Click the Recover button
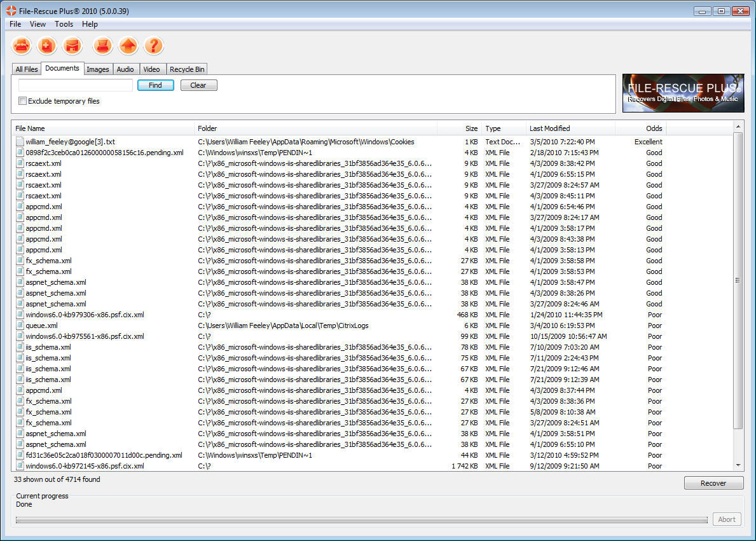 [x=713, y=483]
